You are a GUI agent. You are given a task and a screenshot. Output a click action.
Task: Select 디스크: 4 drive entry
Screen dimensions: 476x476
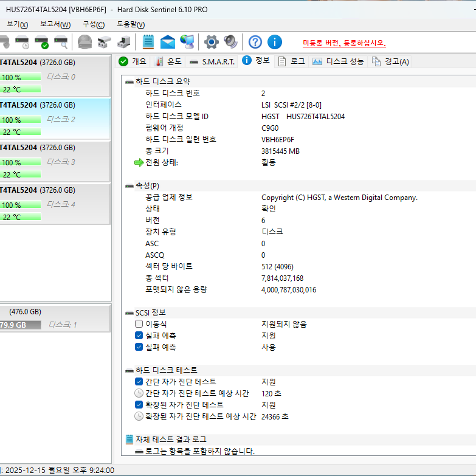coord(55,204)
